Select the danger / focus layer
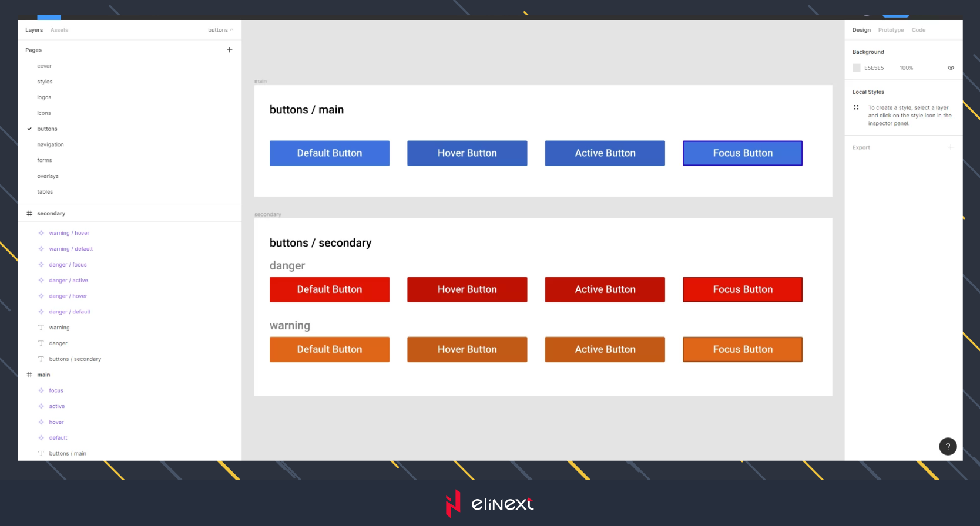The image size is (980, 526). (x=68, y=265)
